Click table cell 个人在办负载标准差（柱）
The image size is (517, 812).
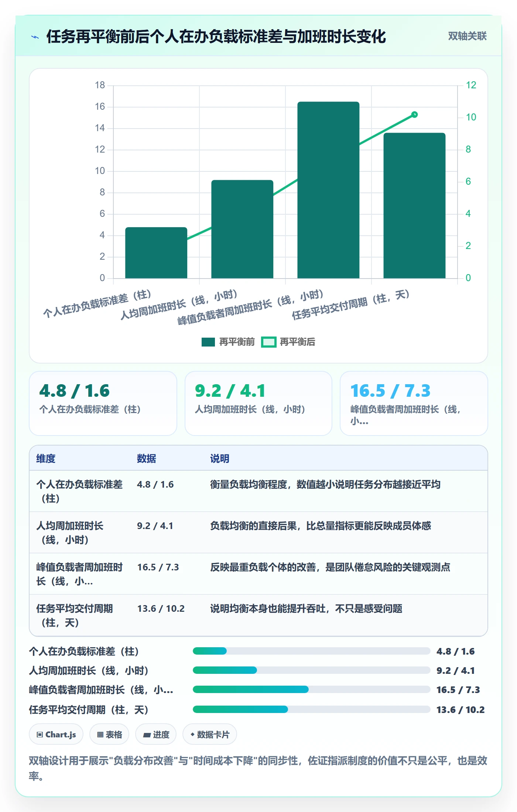(x=79, y=491)
